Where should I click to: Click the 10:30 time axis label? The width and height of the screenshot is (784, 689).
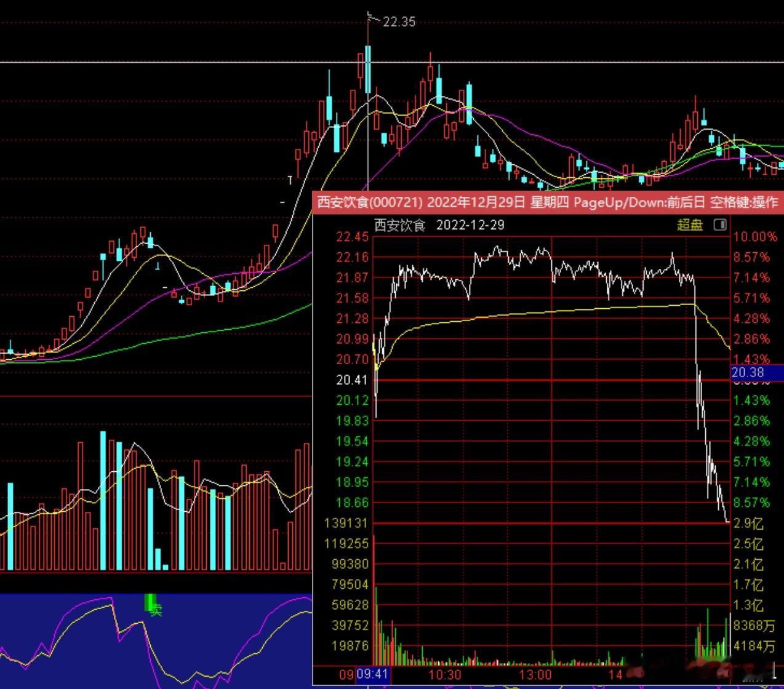(444, 675)
